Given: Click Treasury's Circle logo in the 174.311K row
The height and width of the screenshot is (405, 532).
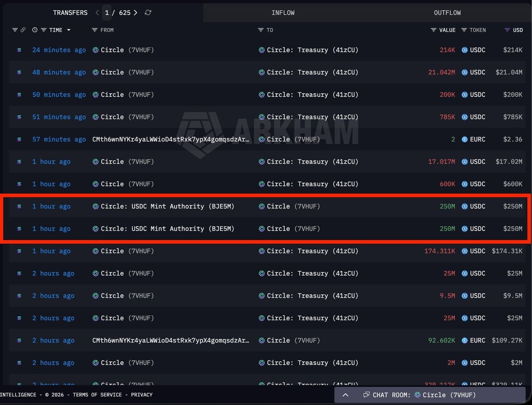Looking at the screenshot, I should coord(262,251).
